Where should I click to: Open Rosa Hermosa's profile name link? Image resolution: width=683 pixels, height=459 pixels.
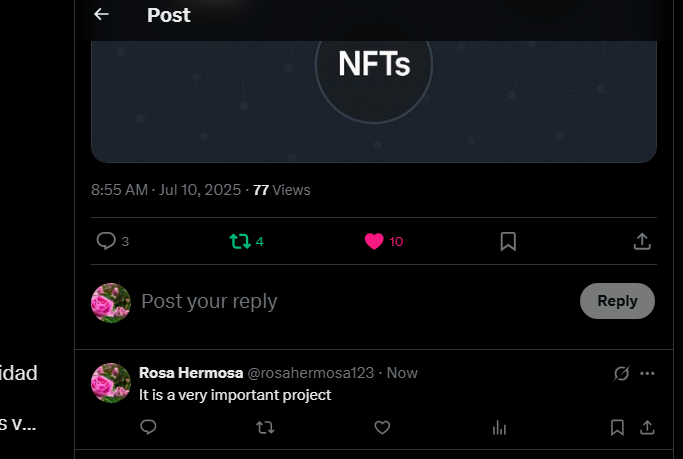[191, 373]
